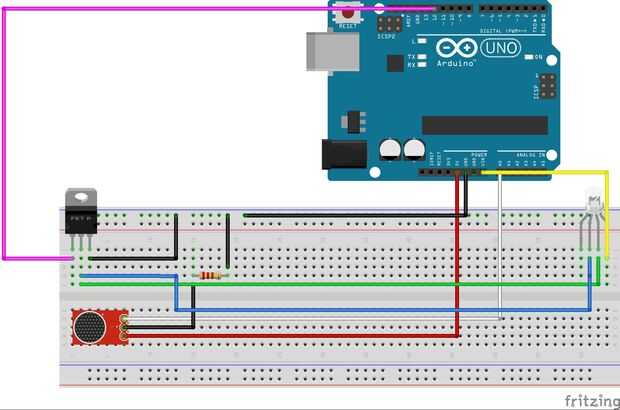Select the red power wire to the microphone
The height and width of the screenshot is (410, 620).
coord(457,257)
